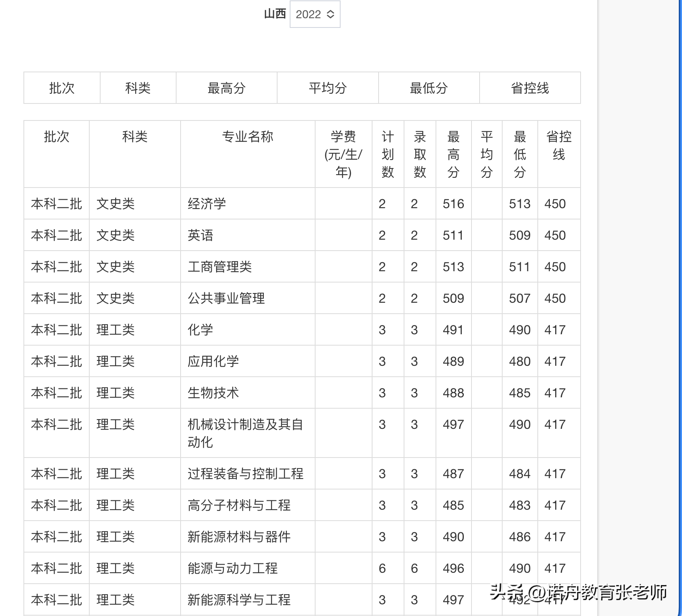682x616 pixels.
Task: Click highest score 491 in 化学 row
Action: point(453,330)
